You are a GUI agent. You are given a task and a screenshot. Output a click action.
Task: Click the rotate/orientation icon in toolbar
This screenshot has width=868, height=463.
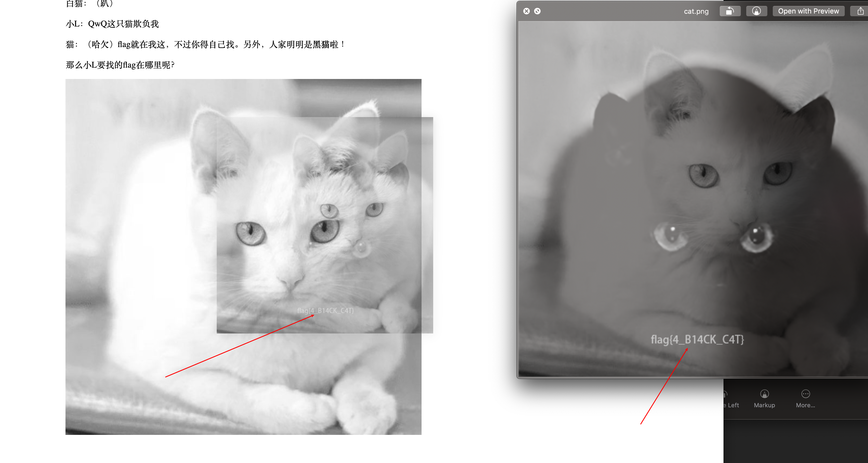click(729, 10)
